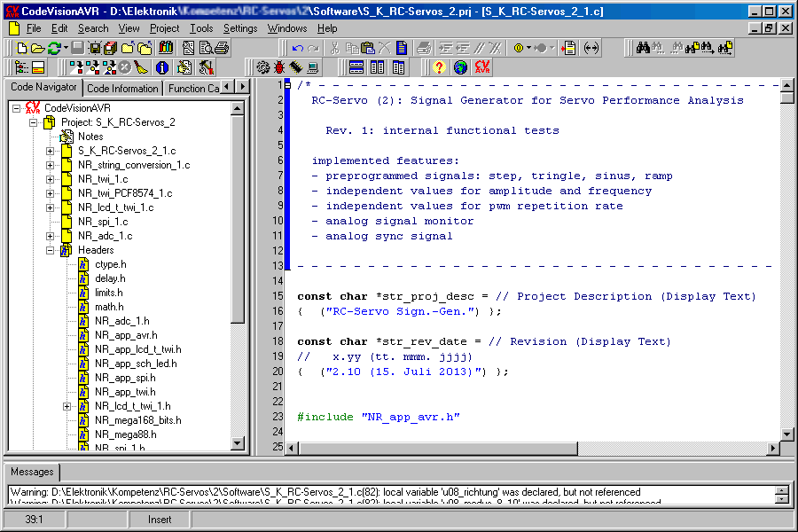This screenshot has width=798, height=532.
Task: Paste from clipboard
Action: pyautogui.click(x=367, y=47)
